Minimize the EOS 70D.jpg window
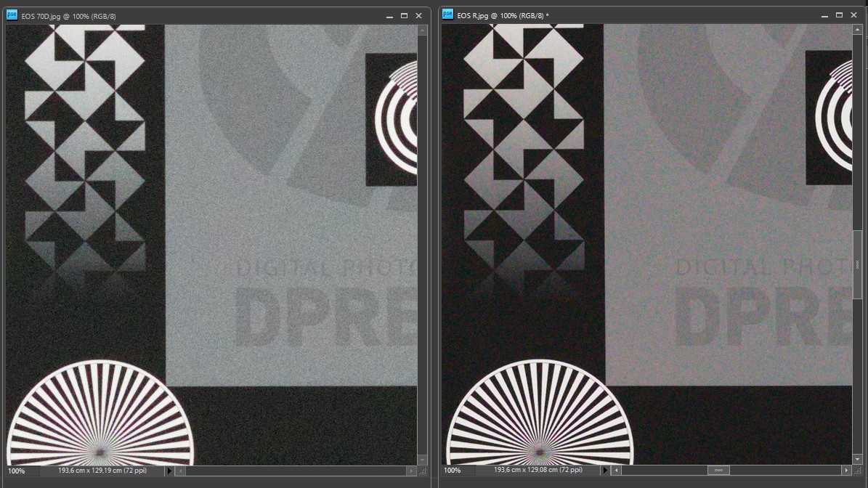 click(390, 16)
